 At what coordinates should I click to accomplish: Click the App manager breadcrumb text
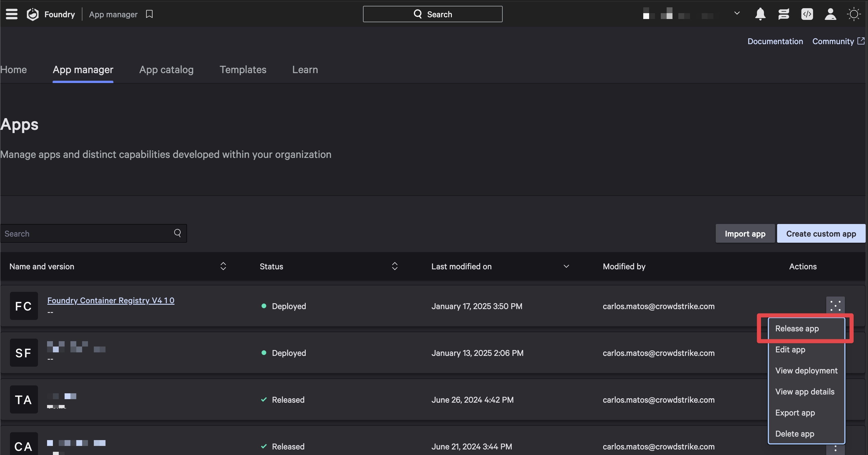(113, 14)
